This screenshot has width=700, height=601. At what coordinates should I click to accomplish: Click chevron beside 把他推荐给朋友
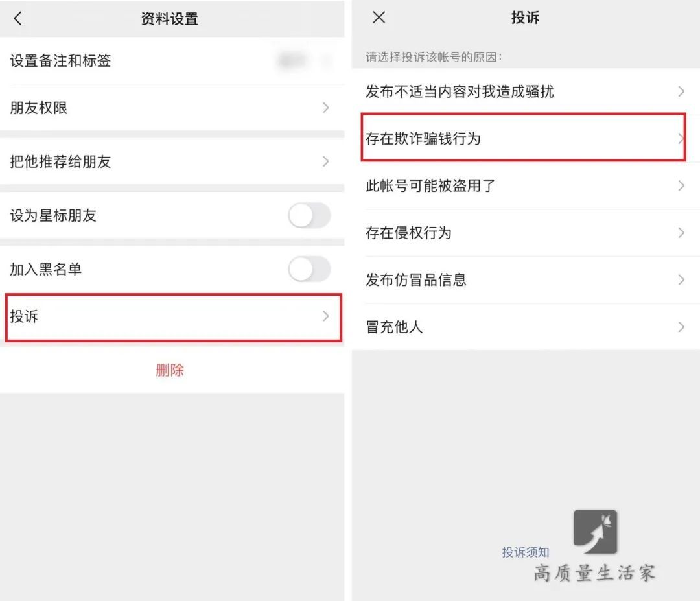326,161
